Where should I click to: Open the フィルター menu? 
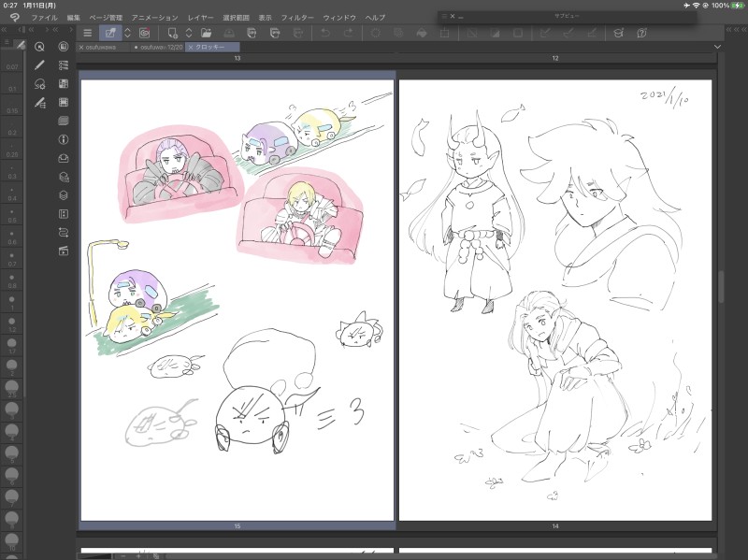297,18
